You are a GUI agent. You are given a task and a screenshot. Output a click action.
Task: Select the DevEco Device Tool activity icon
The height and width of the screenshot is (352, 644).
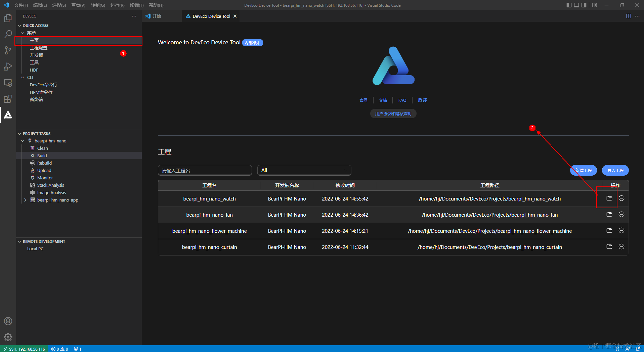tap(8, 115)
